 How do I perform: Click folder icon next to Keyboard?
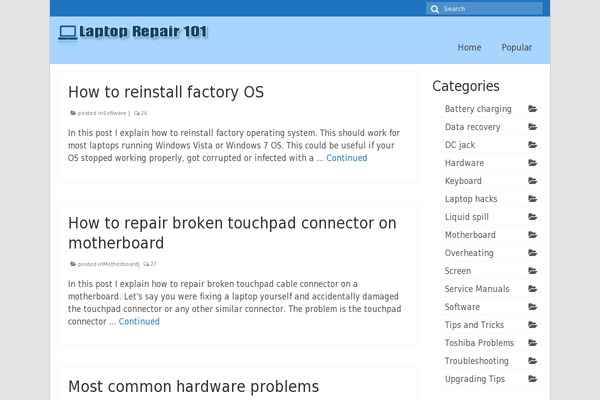pyautogui.click(x=533, y=181)
